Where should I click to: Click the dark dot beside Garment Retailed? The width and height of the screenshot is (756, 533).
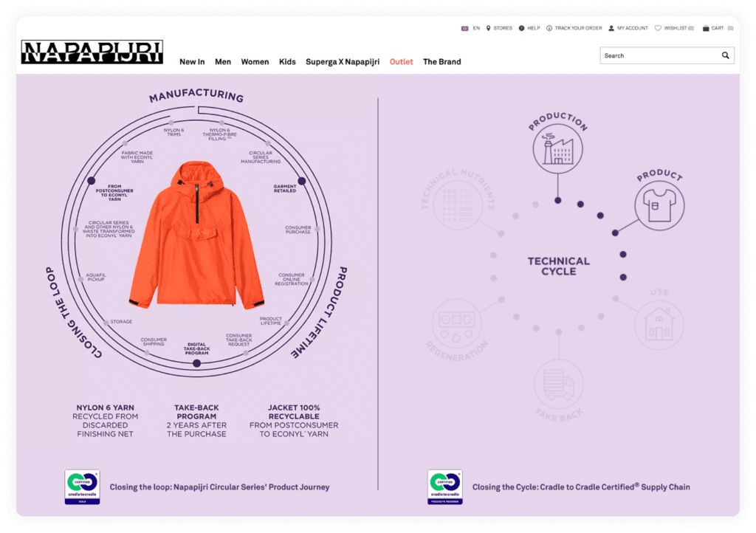(302, 181)
